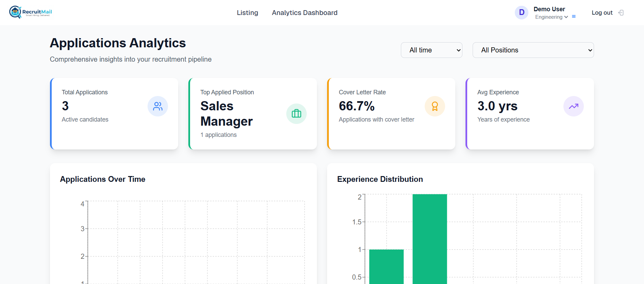Viewport: 644px width, 284px height.
Task: Click the Log out text link
Action: (x=602, y=13)
